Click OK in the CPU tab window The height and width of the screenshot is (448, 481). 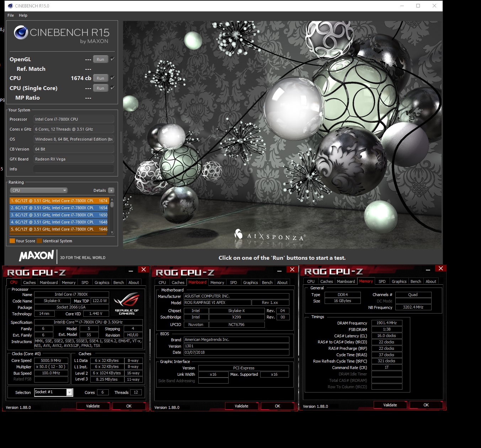129,406
